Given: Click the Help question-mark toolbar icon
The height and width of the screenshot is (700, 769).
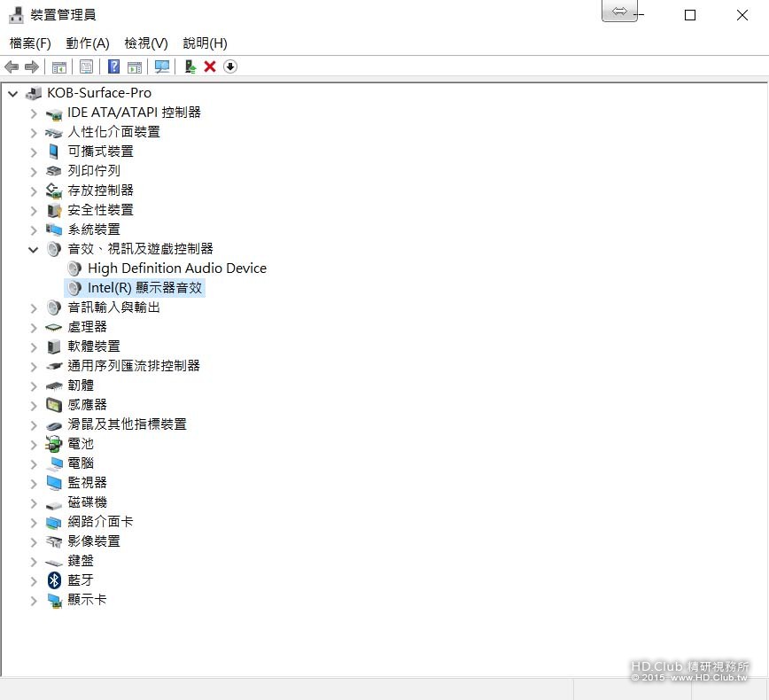Looking at the screenshot, I should point(113,66).
